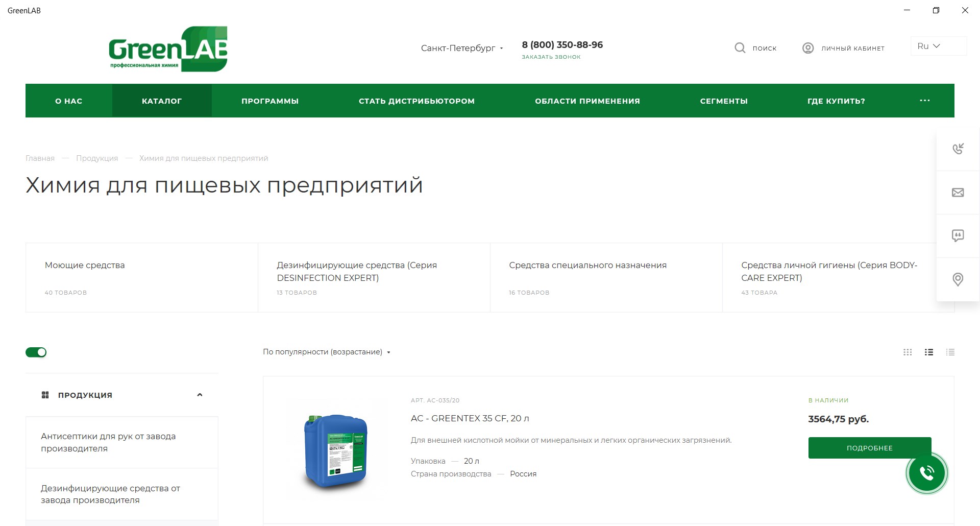Click the Упаковка 20 л value

coord(472,461)
